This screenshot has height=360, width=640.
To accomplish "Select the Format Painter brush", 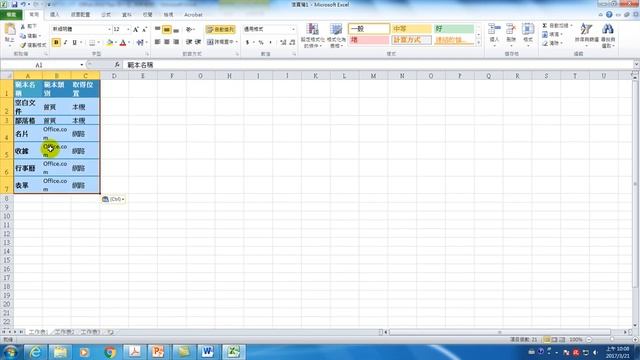I will coord(33,44).
